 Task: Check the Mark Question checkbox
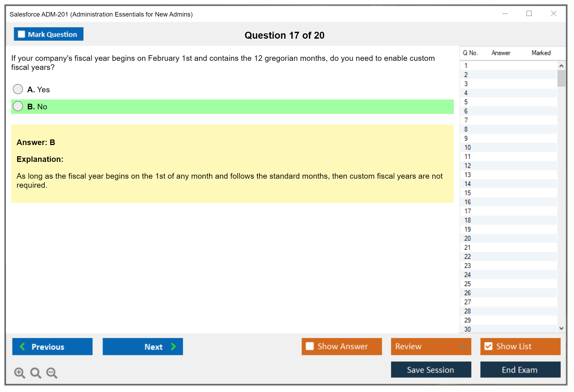point(21,34)
